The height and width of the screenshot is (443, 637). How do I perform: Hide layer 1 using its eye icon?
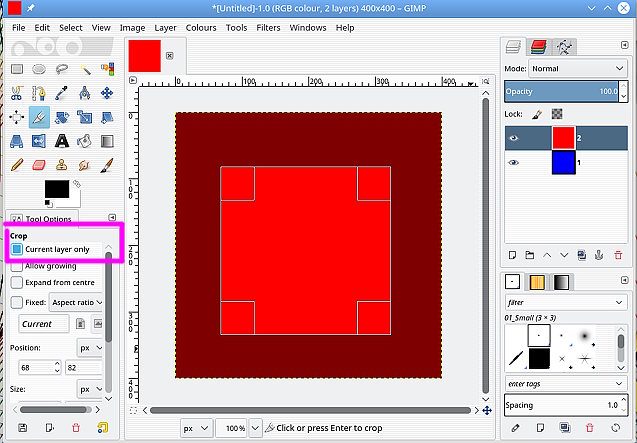coord(514,162)
